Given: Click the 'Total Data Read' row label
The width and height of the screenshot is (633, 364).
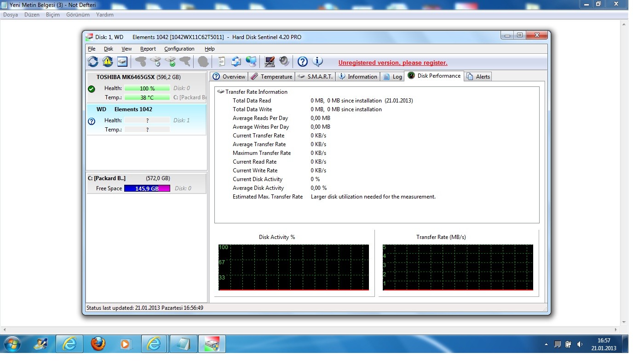Looking at the screenshot, I should [252, 101].
